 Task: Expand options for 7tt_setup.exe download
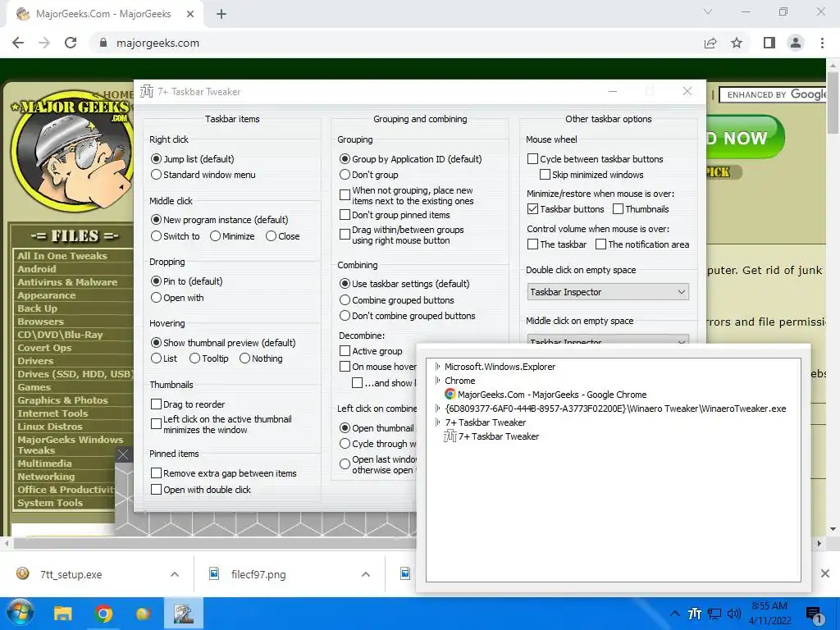175,573
